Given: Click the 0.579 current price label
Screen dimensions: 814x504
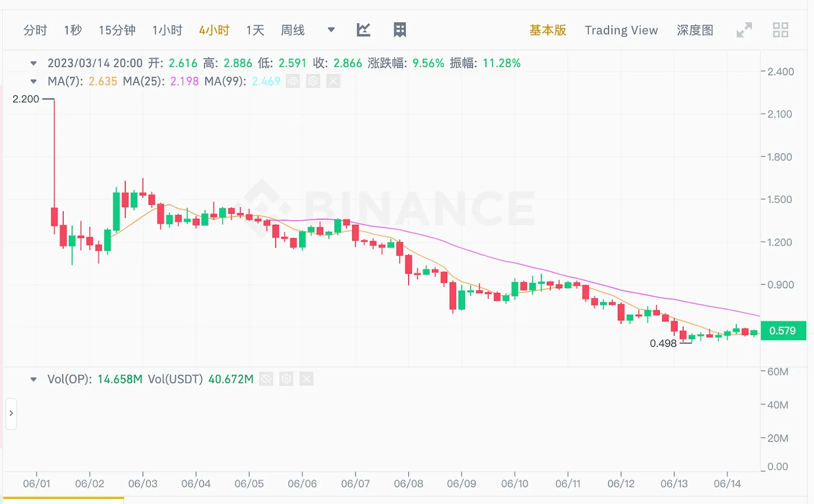Looking at the screenshot, I should pos(783,331).
